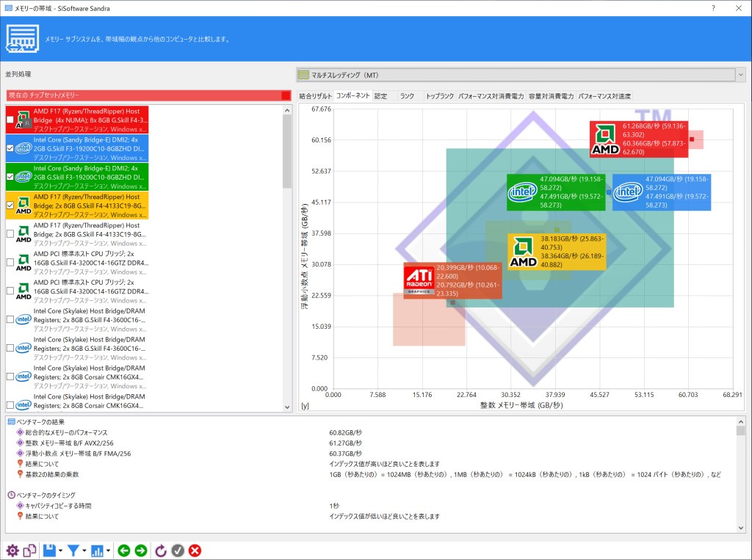
Task: Switch to the トップランク tab
Action: (439, 96)
